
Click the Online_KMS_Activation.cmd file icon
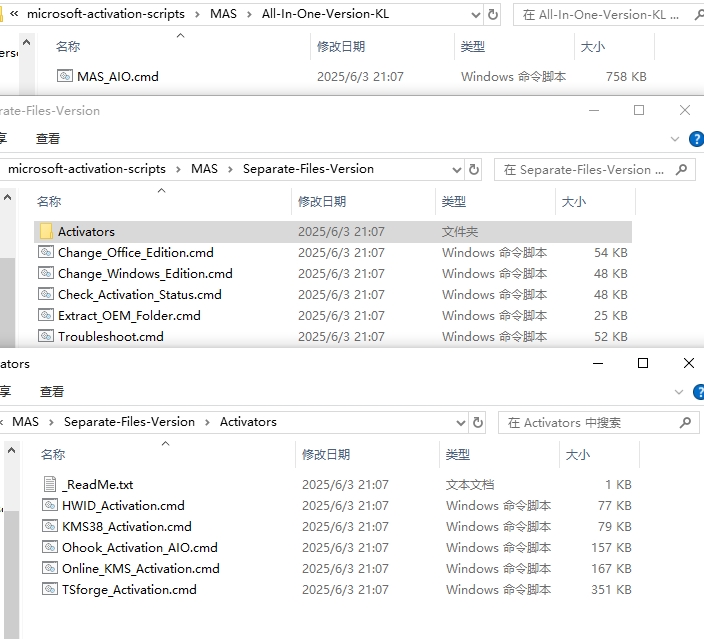pyautogui.click(x=50, y=568)
